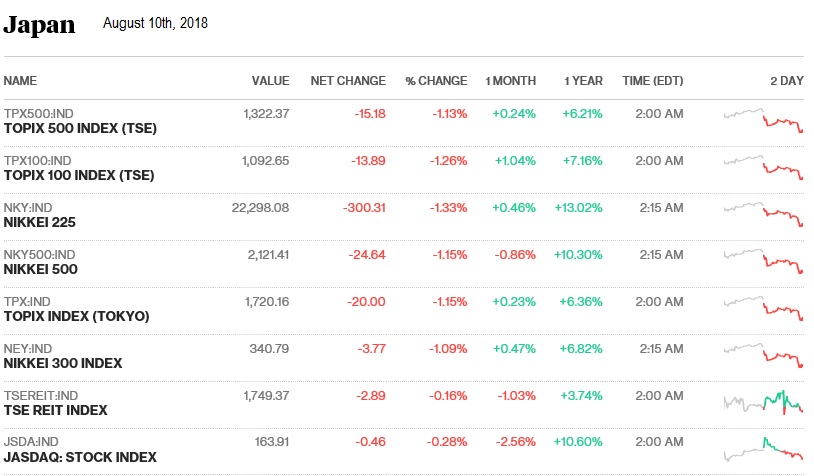Click the NKY500:IND ticker symbol

pyautogui.click(x=39, y=255)
